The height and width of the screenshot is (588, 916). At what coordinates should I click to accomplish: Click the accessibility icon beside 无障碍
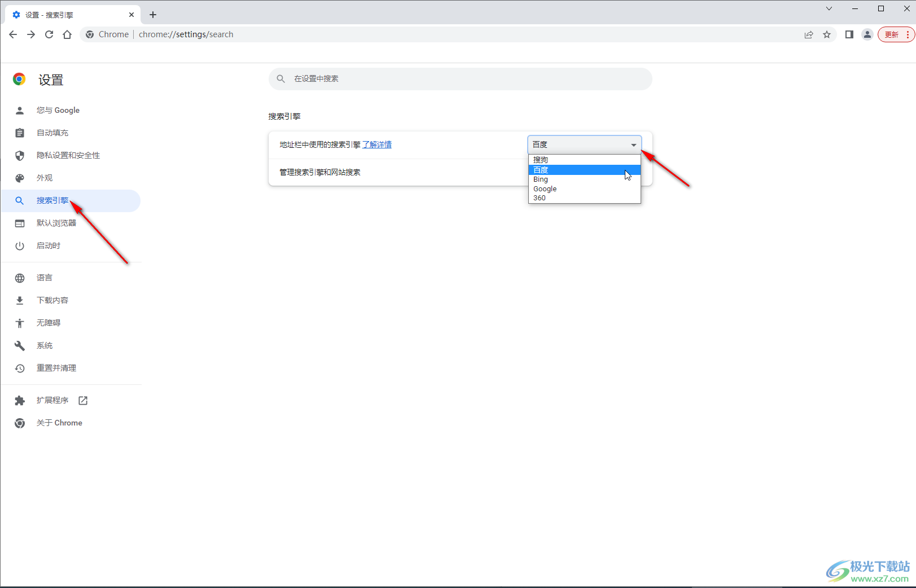coord(20,323)
